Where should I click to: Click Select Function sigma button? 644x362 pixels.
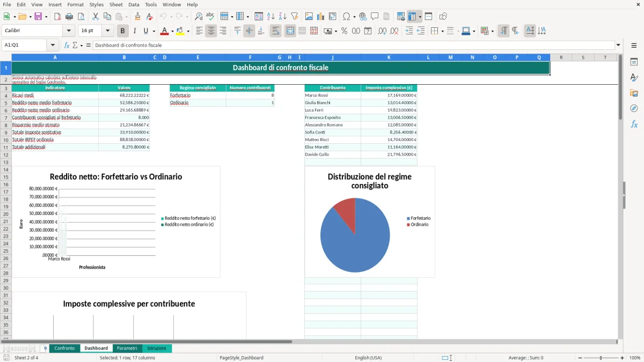click(75, 45)
